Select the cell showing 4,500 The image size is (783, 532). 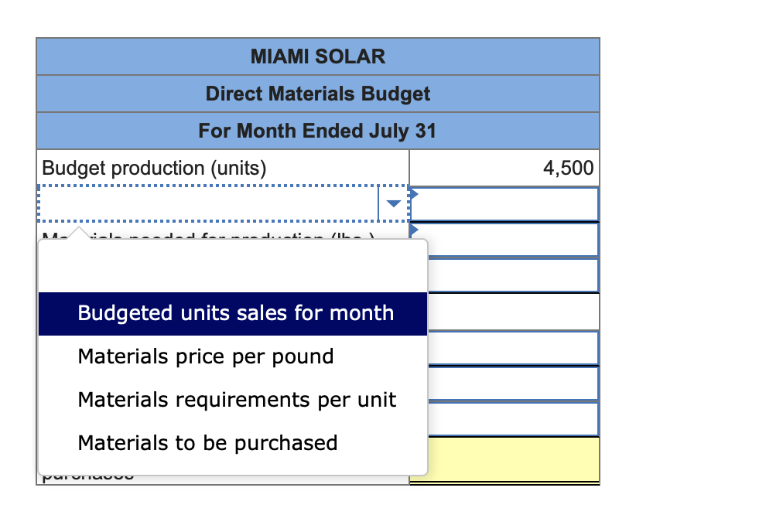coord(504,167)
